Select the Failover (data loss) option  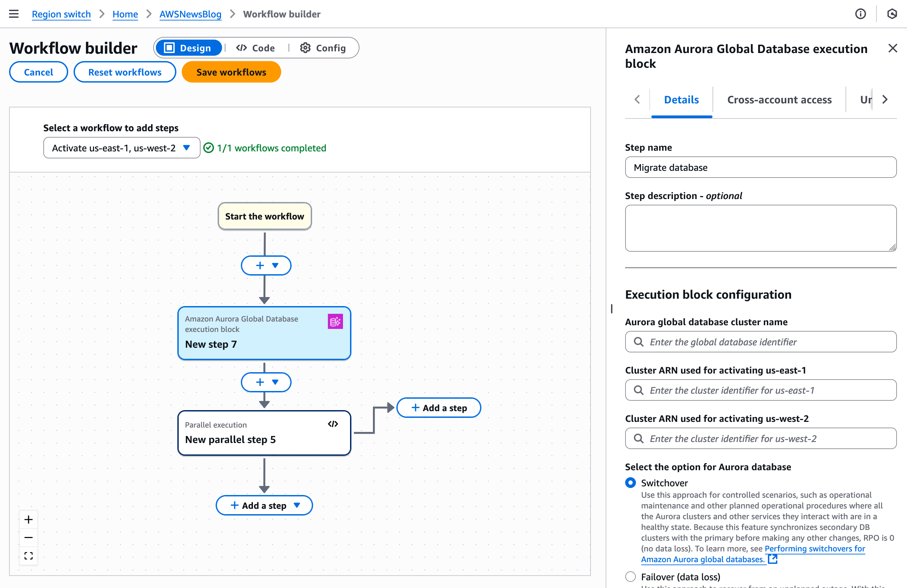(x=630, y=577)
